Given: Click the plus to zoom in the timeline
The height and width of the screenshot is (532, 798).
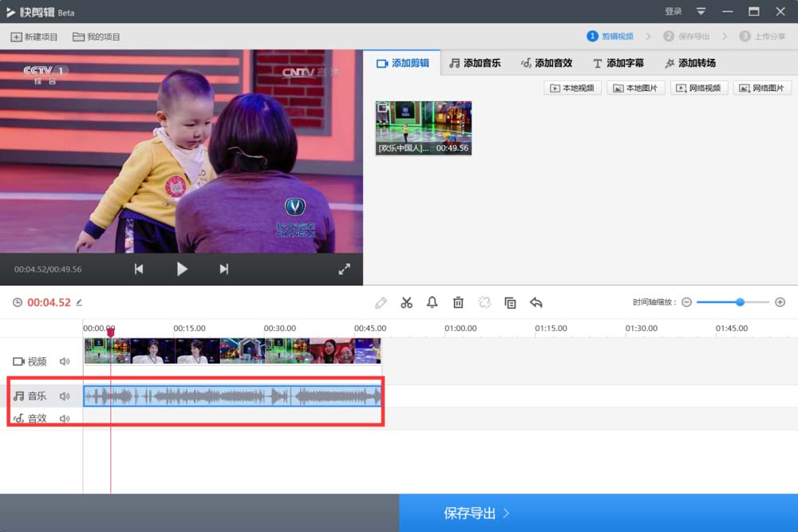Looking at the screenshot, I should 780,302.
